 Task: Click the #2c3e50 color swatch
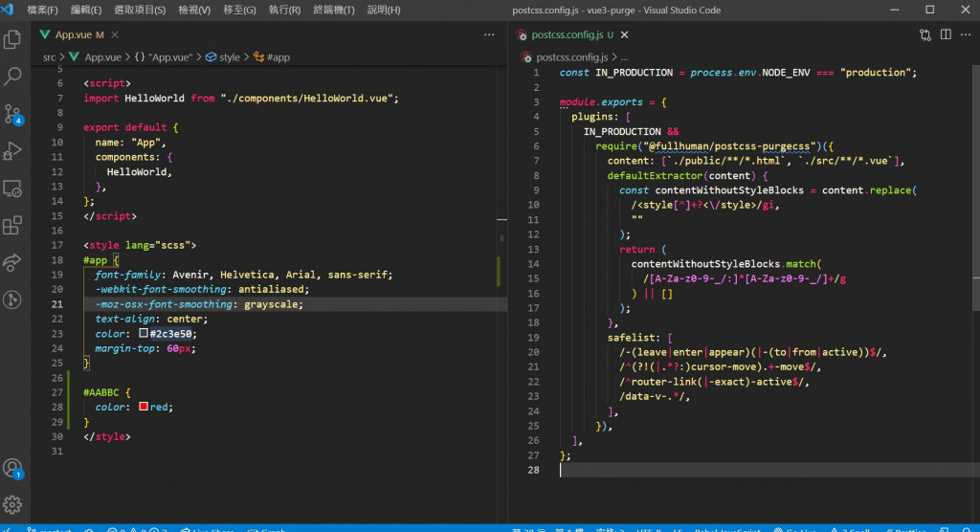point(144,334)
